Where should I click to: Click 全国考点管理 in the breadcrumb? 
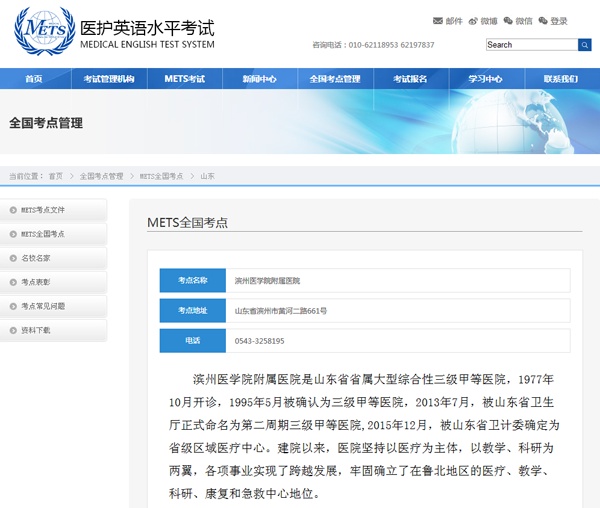(103, 176)
